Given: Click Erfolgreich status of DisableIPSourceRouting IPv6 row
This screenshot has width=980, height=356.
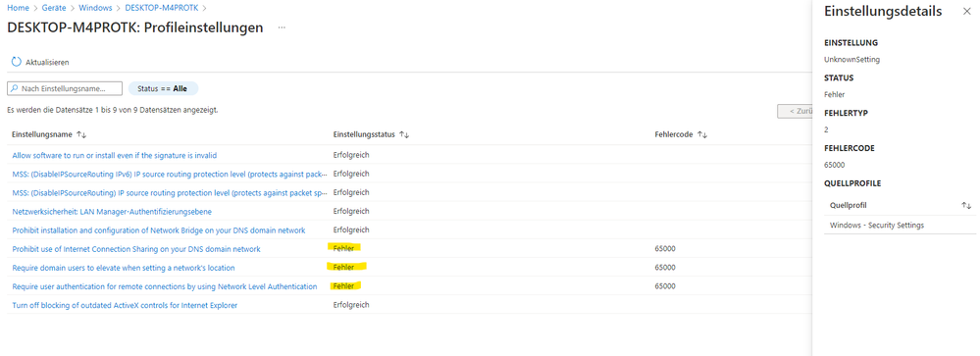Looking at the screenshot, I should click(351, 173).
